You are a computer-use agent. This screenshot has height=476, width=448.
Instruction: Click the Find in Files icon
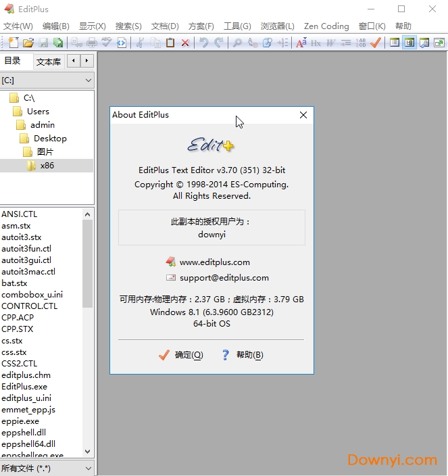pos(267,43)
